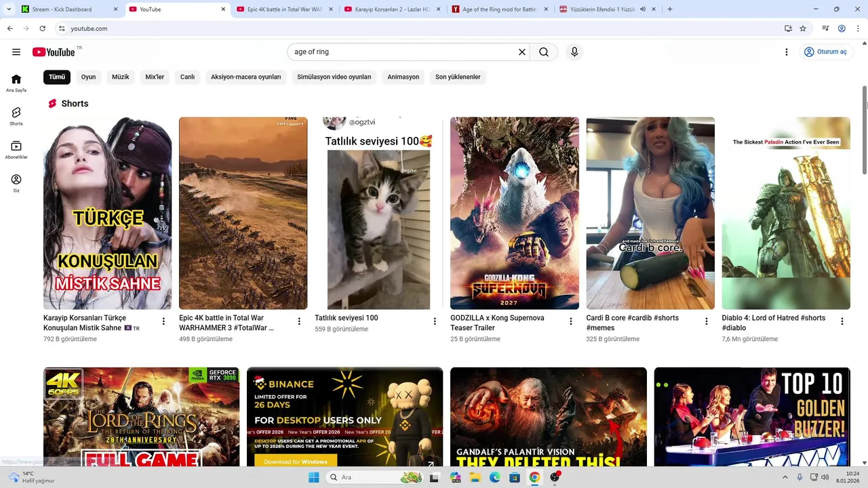Open File Explorer from the taskbar

point(475,477)
